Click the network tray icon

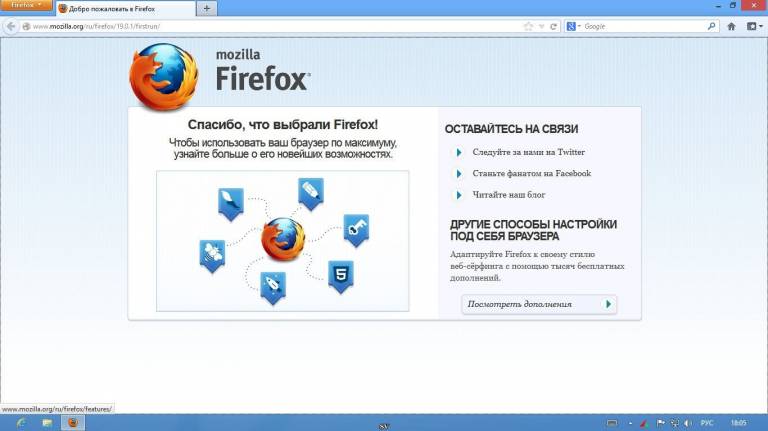click(x=674, y=423)
